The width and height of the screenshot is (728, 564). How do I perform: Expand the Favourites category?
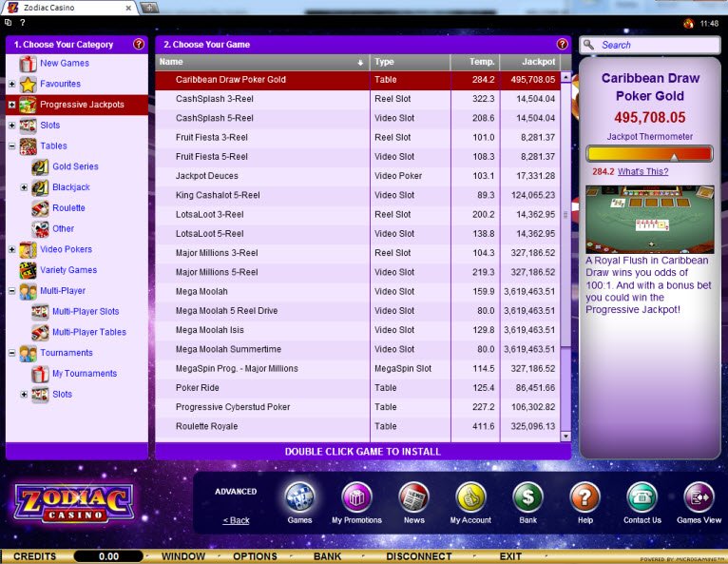(12, 84)
